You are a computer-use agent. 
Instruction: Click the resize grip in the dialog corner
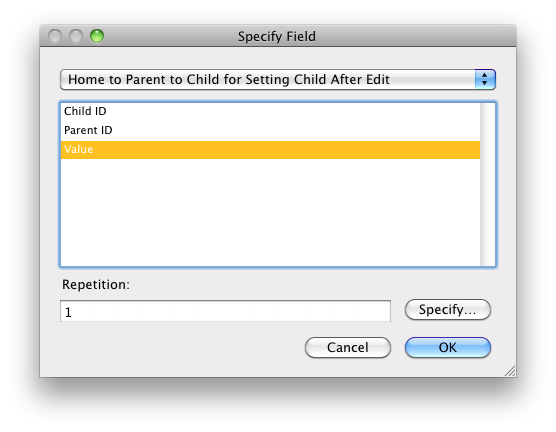point(510,371)
